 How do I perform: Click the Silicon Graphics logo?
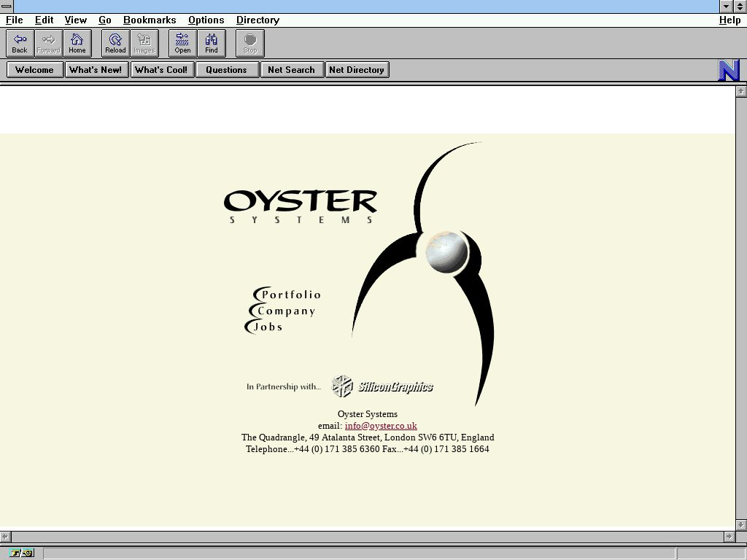click(x=382, y=386)
